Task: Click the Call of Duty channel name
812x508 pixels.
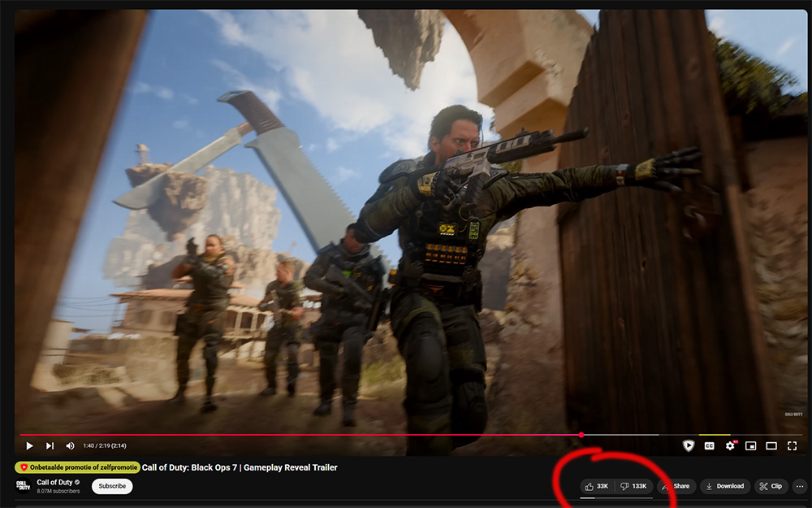Action: (x=54, y=482)
